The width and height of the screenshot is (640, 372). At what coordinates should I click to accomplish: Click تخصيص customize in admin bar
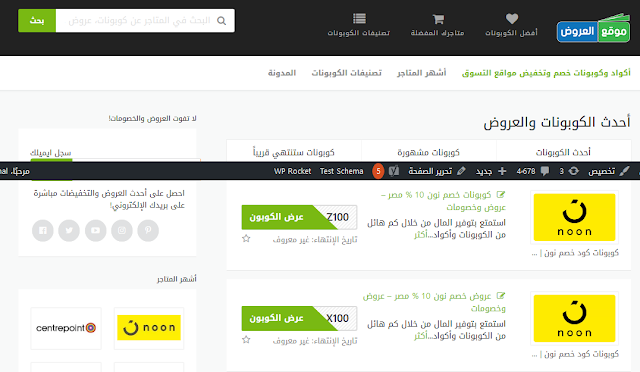(x=608, y=171)
